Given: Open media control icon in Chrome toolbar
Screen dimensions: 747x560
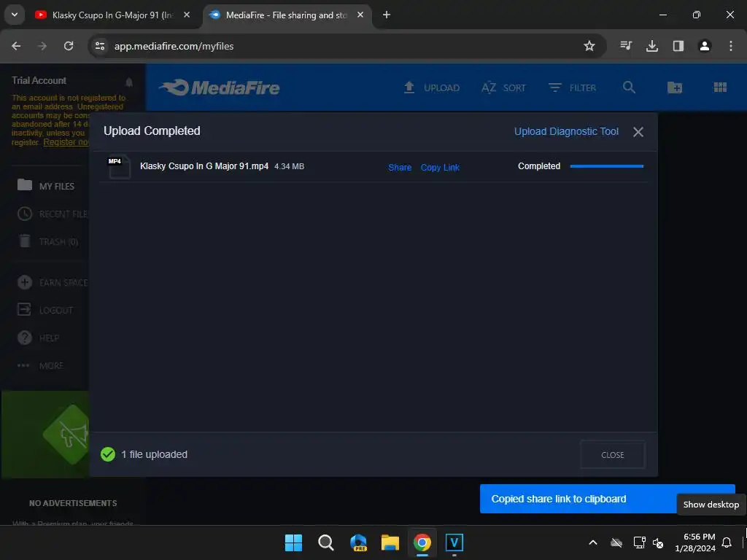Looking at the screenshot, I should (x=626, y=46).
